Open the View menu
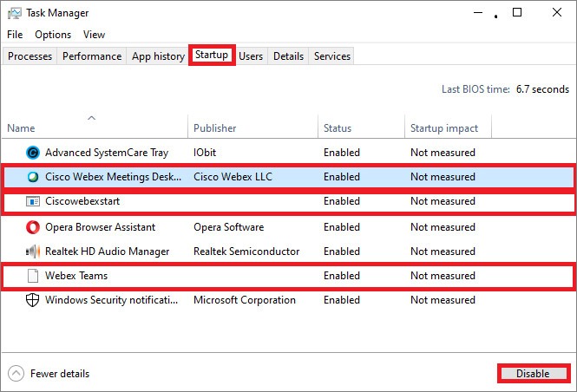Image resolution: width=577 pixels, height=392 pixels. (x=94, y=35)
